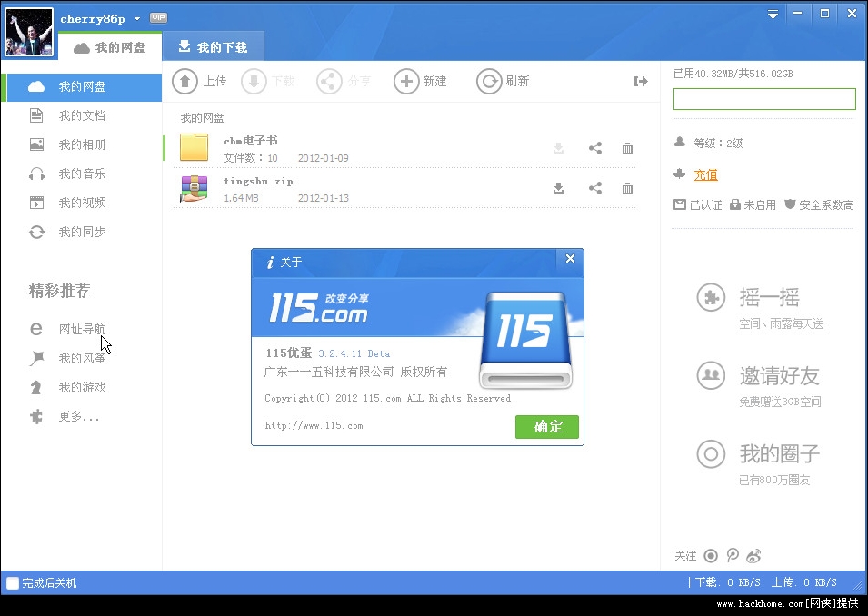Click the chm电子书 folder name
This screenshot has height=616, width=868.
click(251, 141)
